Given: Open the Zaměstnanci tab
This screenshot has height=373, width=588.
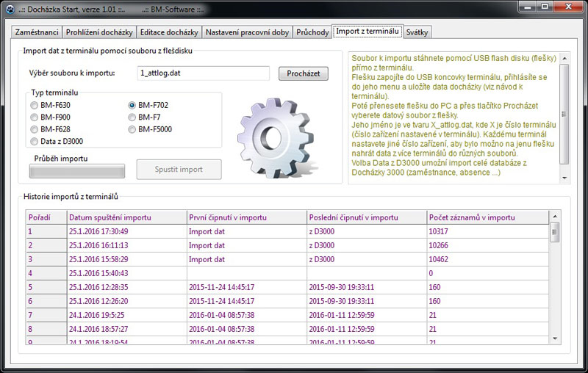Looking at the screenshot, I should tap(36, 32).
